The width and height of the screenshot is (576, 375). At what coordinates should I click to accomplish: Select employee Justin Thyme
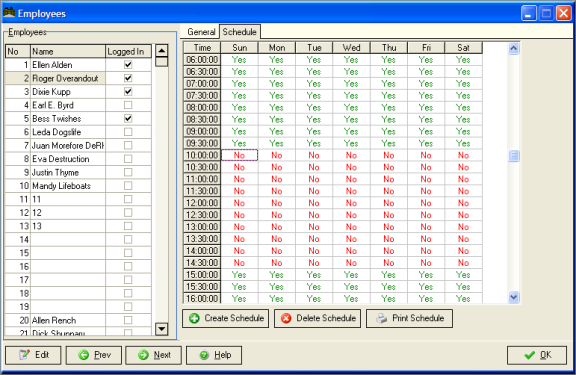(x=68, y=172)
